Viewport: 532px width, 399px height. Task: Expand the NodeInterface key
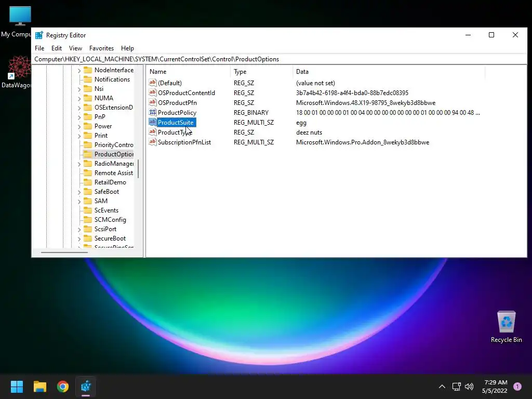(79, 70)
